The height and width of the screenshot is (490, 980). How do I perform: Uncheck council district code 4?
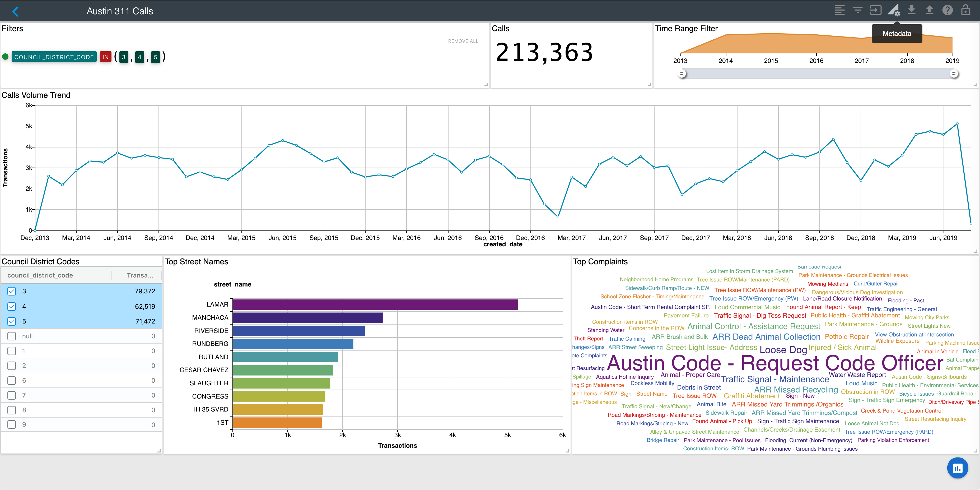click(12, 307)
